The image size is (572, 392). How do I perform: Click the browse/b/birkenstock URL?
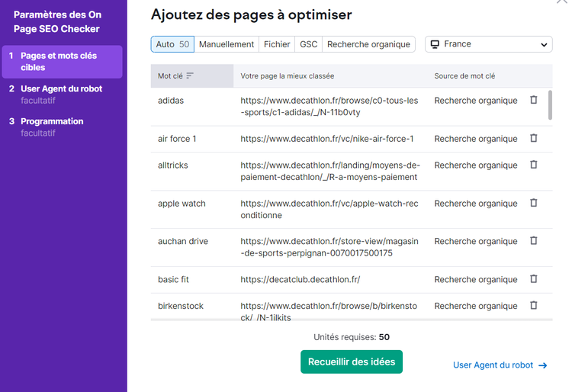coord(328,311)
